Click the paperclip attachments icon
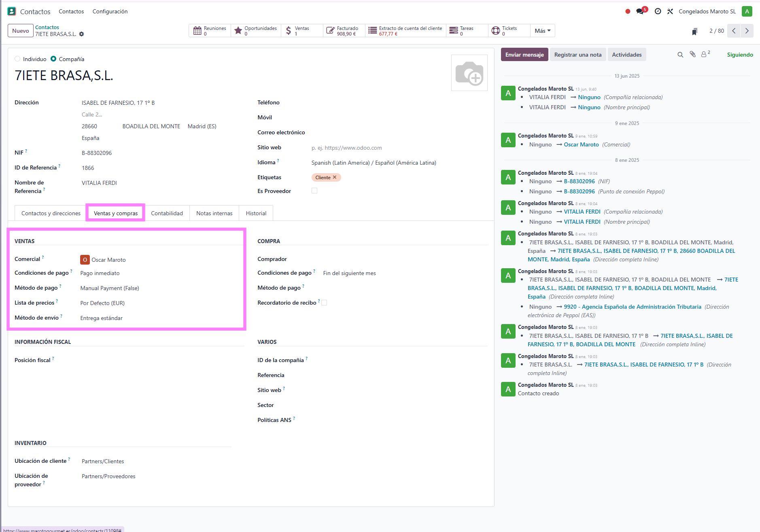Screen dimensions: 760x532 pos(693,54)
